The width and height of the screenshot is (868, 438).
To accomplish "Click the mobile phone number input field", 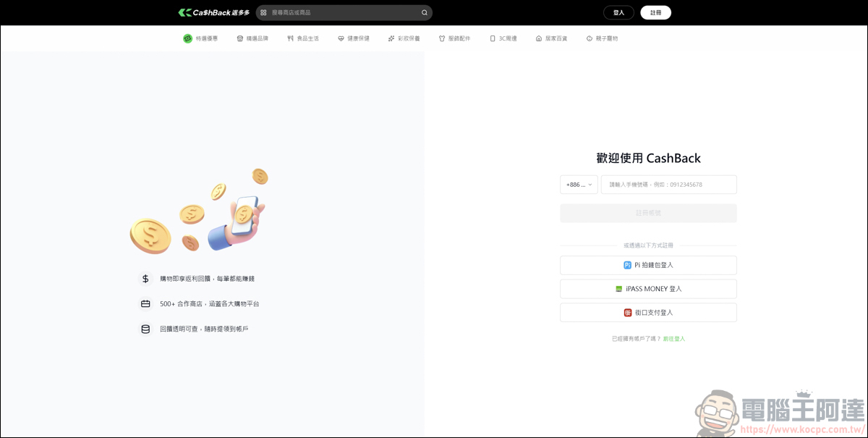I will (x=669, y=185).
